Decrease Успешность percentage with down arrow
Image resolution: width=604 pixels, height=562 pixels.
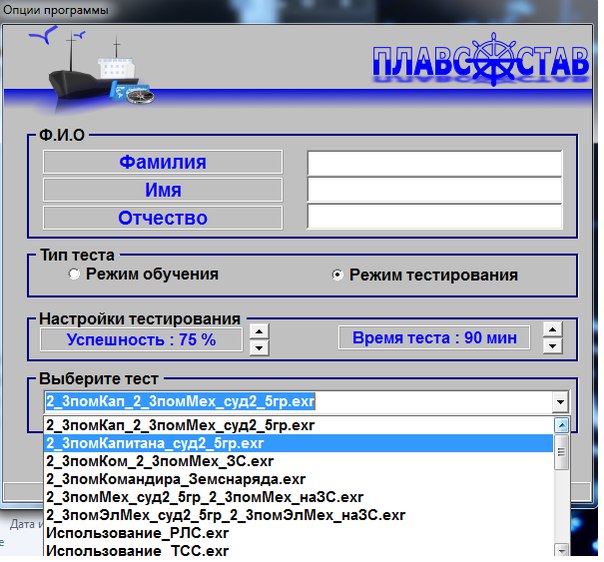click(259, 347)
